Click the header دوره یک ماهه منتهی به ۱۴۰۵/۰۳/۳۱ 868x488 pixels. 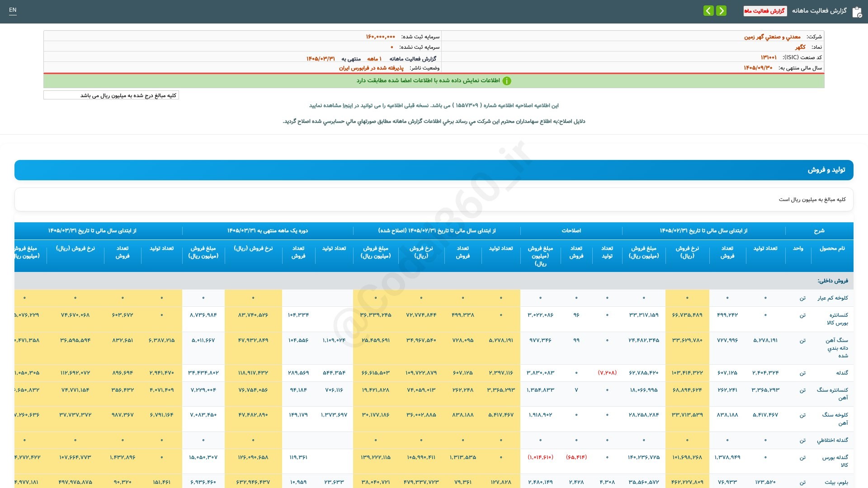(x=268, y=230)
